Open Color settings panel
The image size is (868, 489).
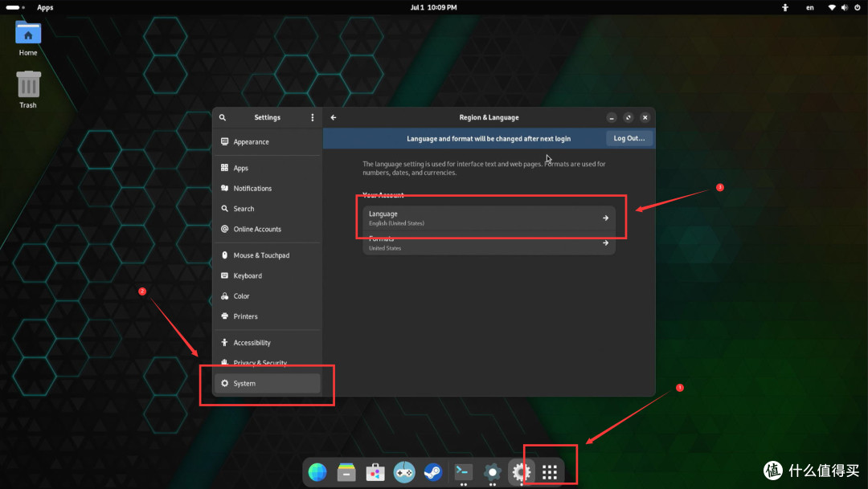(x=268, y=296)
